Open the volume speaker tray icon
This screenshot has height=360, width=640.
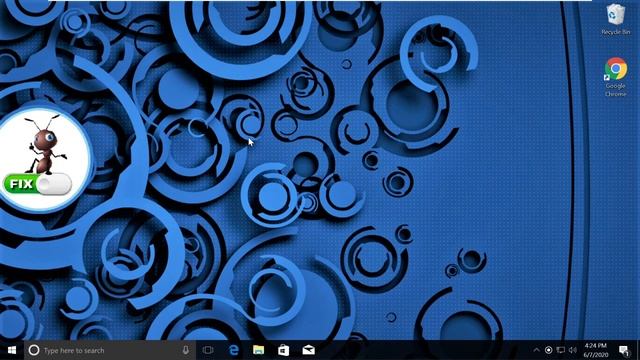(x=573, y=350)
